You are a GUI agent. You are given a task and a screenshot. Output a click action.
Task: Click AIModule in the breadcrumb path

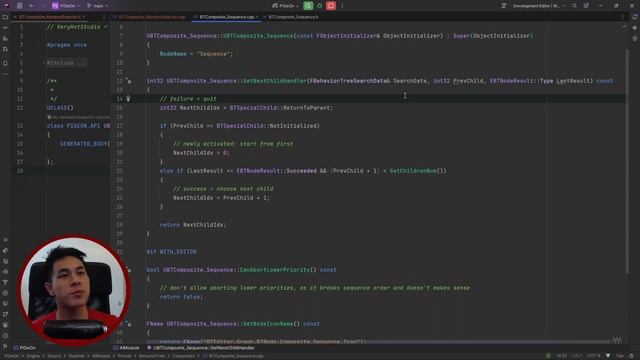[x=101, y=356]
